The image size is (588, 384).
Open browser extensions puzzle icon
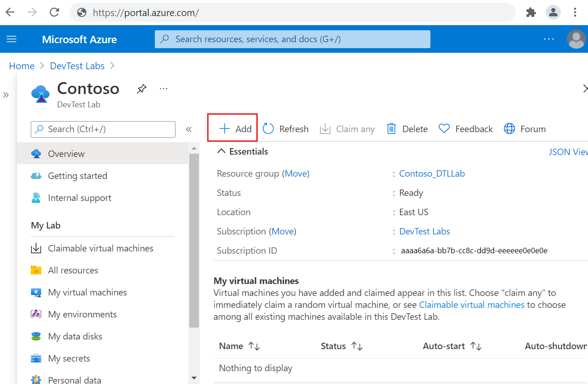pyautogui.click(x=531, y=12)
